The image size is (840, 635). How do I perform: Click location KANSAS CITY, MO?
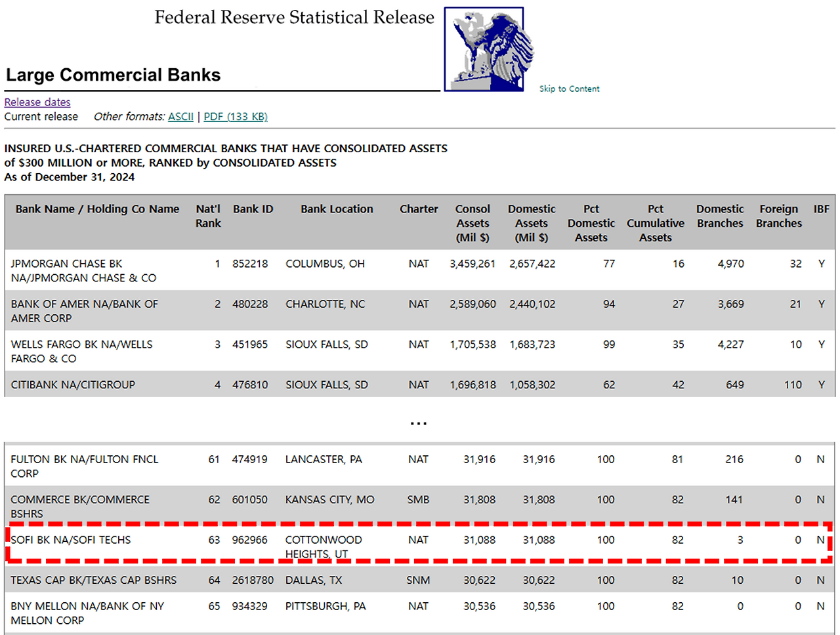(x=329, y=500)
